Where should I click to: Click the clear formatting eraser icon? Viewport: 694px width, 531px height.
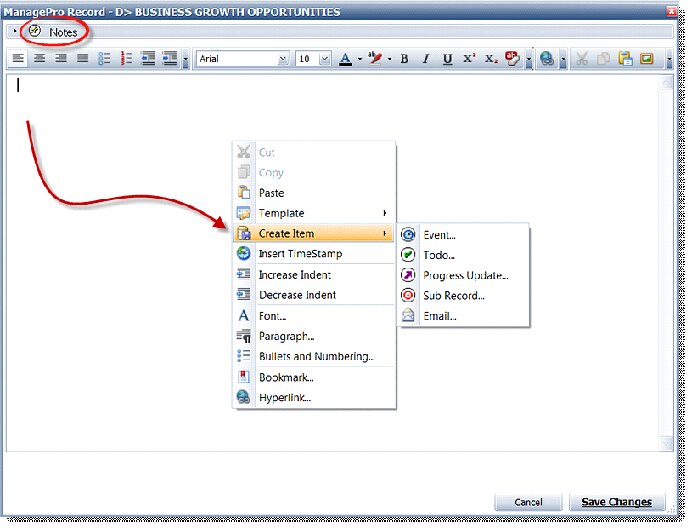point(513,59)
